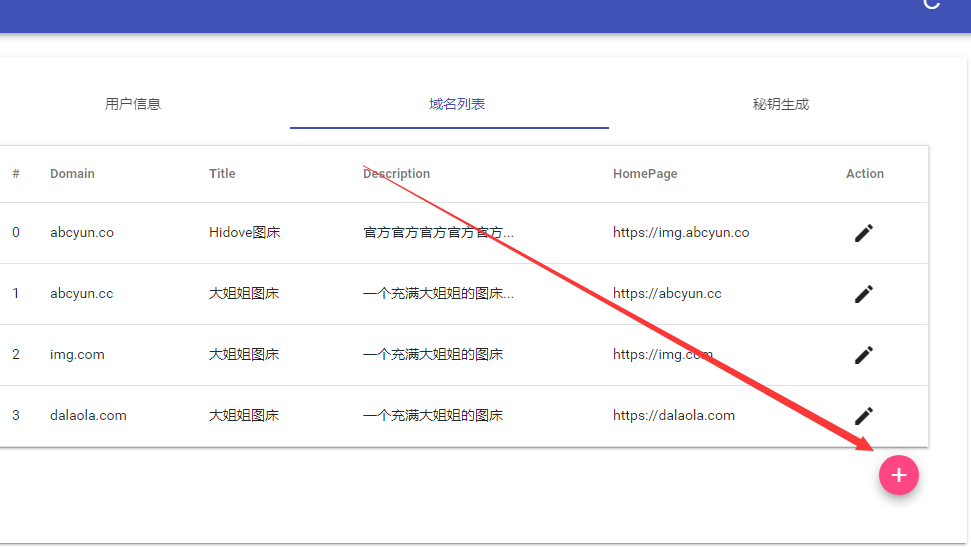Viewport: 971px width, 547px height.
Task: Click the # column header
Action: point(16,173)
